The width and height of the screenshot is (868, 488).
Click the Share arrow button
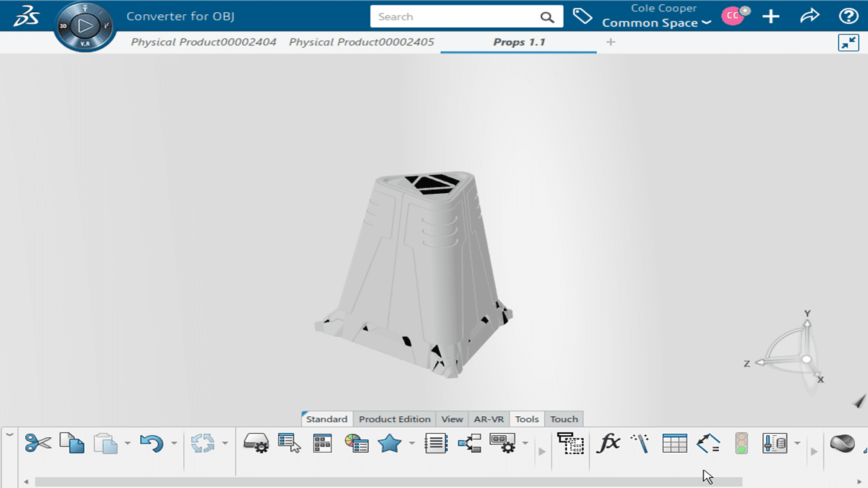point(810,16)
